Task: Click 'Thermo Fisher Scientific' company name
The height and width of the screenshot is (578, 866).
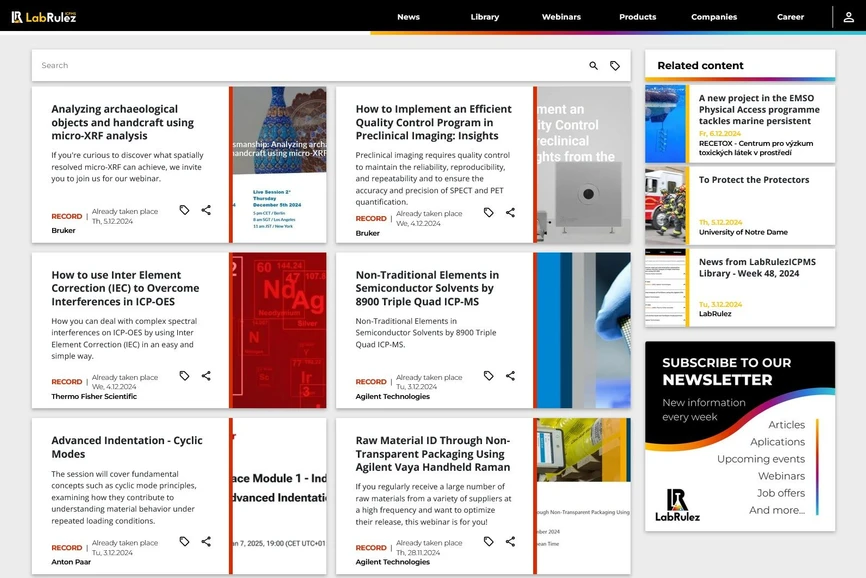Action: pyautogui.click(x=94, y=396)
